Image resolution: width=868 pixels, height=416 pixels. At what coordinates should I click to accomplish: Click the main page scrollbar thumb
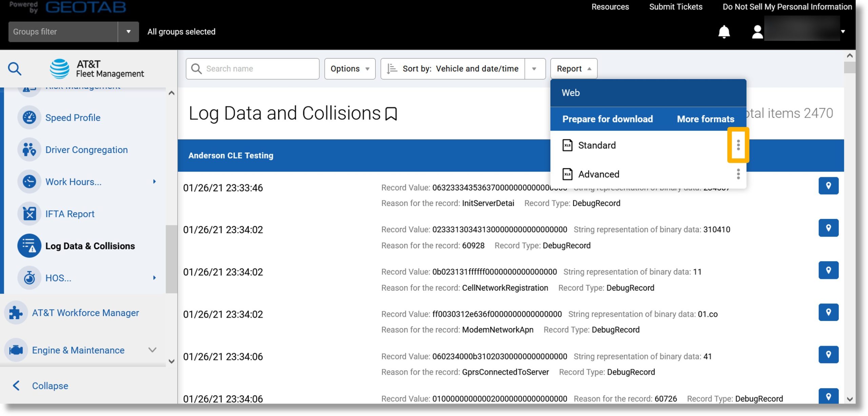849,67
